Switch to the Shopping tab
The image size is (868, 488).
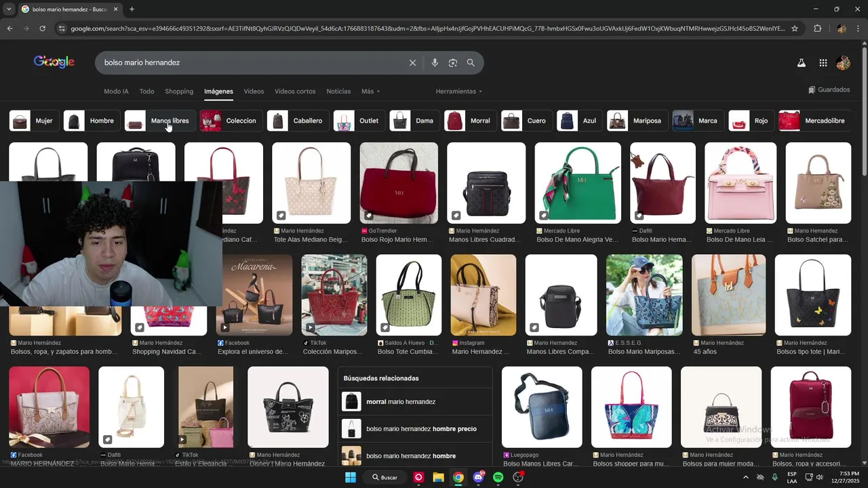click(x=179, y=91)
